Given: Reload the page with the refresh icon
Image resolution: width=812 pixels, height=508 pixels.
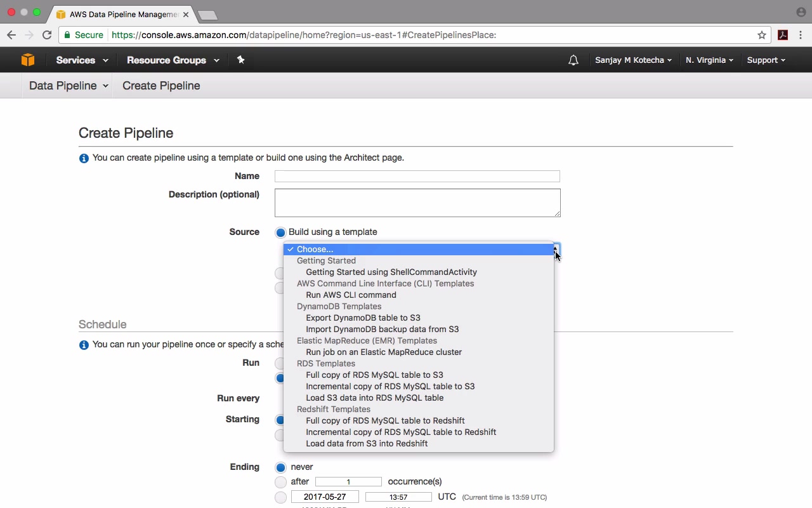Looking at the screenshot, I should (47, 35).
